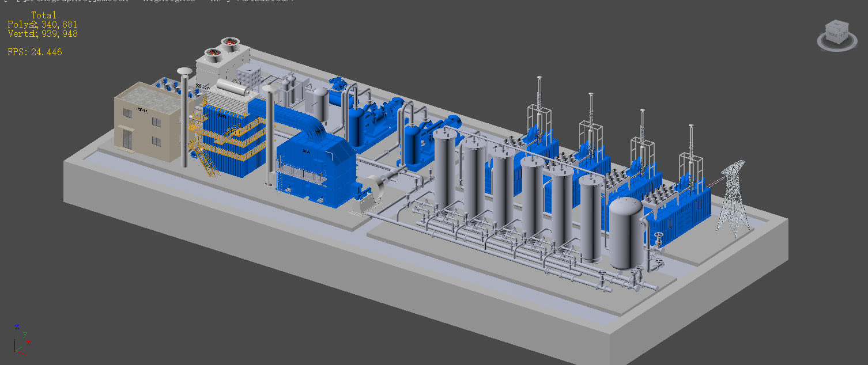This screenshot has height=365, width=868.
Task: Click the FPS readout text
Action: (35, 52)
